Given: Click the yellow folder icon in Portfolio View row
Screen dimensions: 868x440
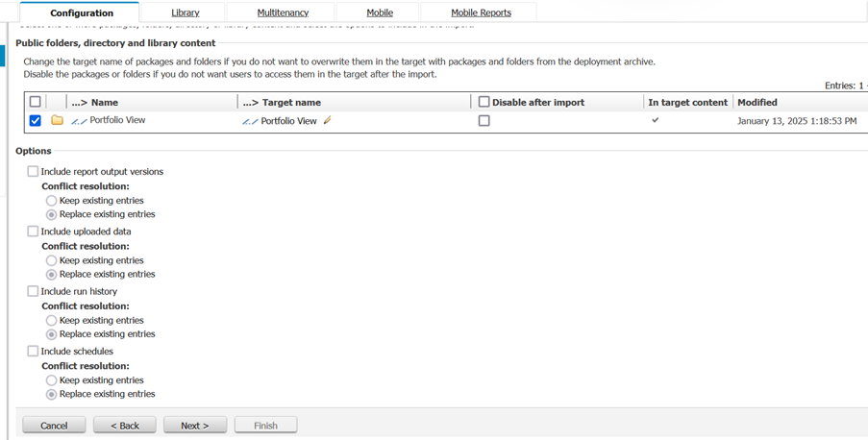Looking at the screenshot, I should [x=57, y=121].
